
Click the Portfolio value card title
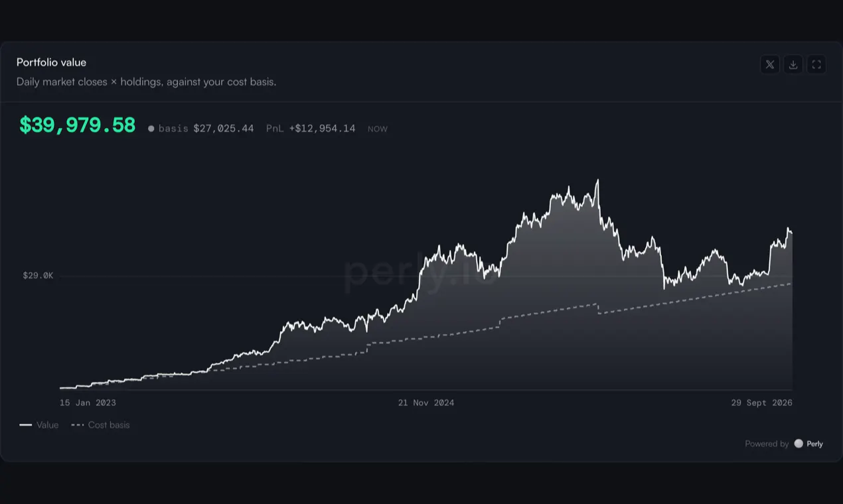click(51, 62)
